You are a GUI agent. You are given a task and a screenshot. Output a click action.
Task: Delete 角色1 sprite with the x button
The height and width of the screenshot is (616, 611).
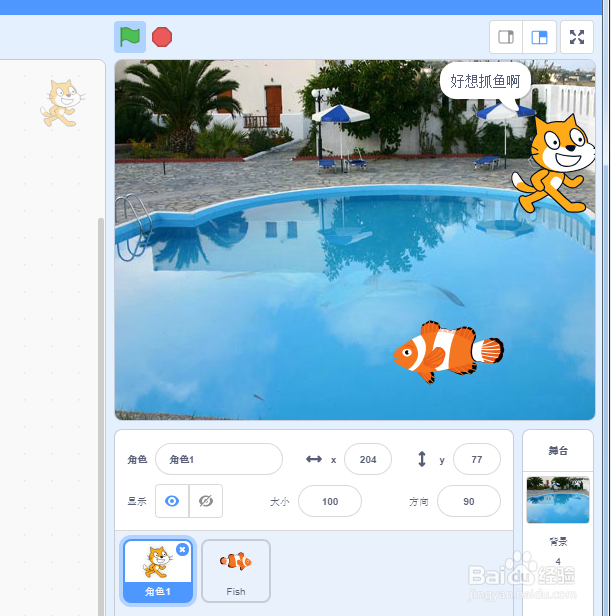pyautogui.click(x=182, y=550)
